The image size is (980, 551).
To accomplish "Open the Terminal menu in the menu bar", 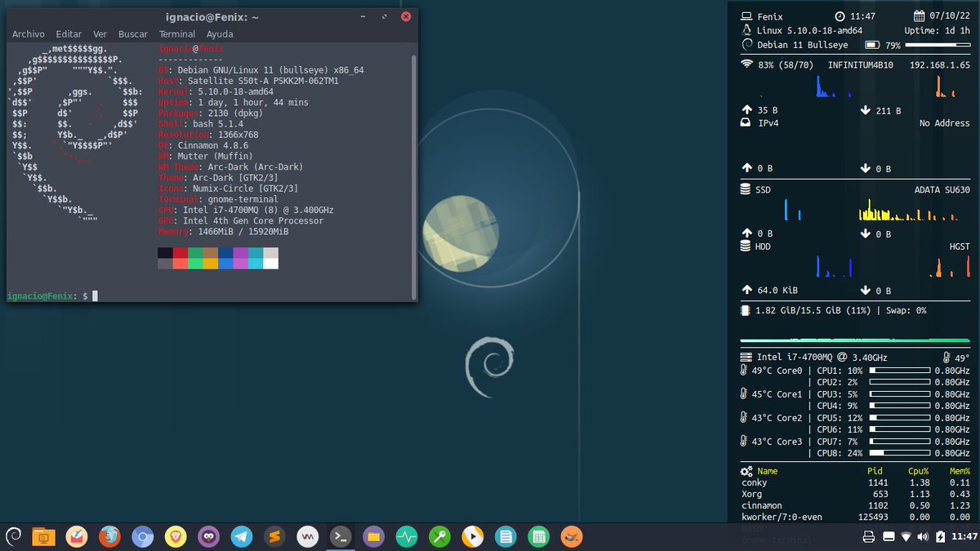I will [x=177, y=34].
